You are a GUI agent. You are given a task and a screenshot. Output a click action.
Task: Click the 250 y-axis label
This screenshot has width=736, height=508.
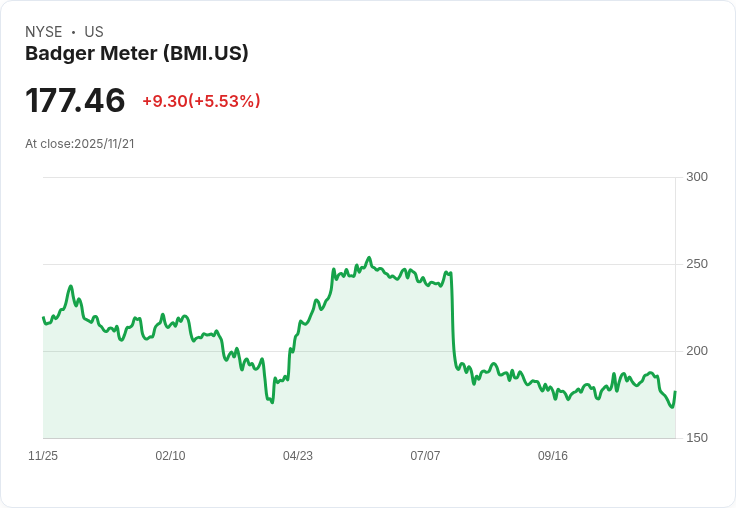(x=697, y=264)
